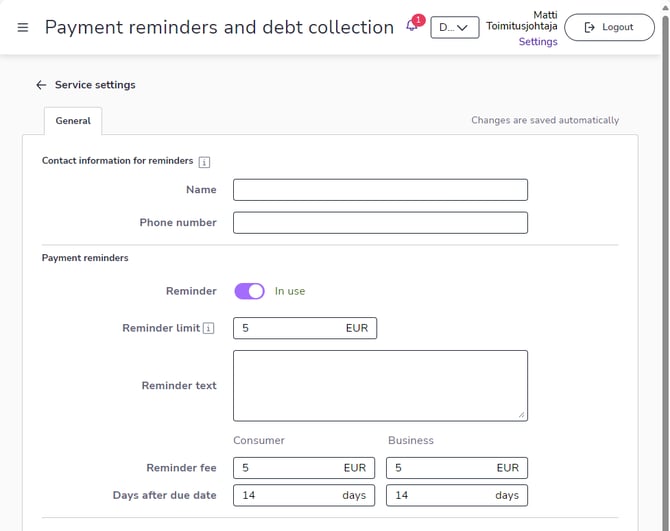Open notifications bell with badge
The image size is (670, 531).
click(413, 26)
